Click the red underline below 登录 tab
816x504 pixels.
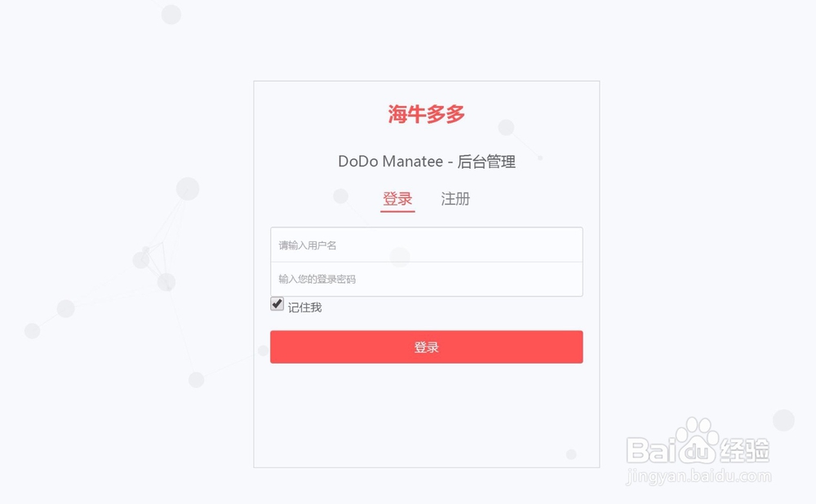[397, 211]
